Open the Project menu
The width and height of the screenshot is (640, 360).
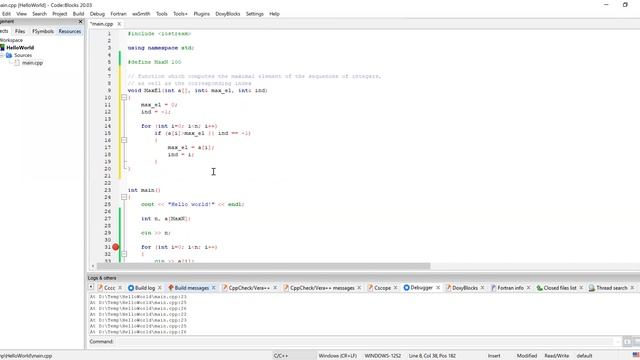click(x=60, y=14)
